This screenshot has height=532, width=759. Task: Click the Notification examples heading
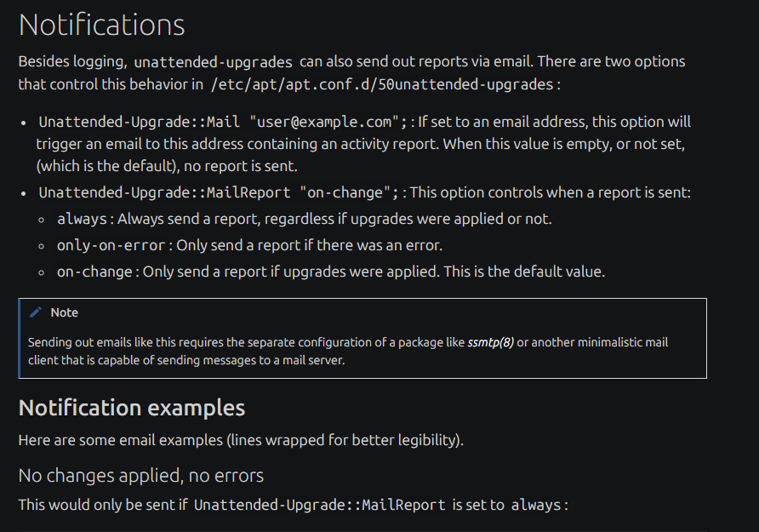point(132,408)
